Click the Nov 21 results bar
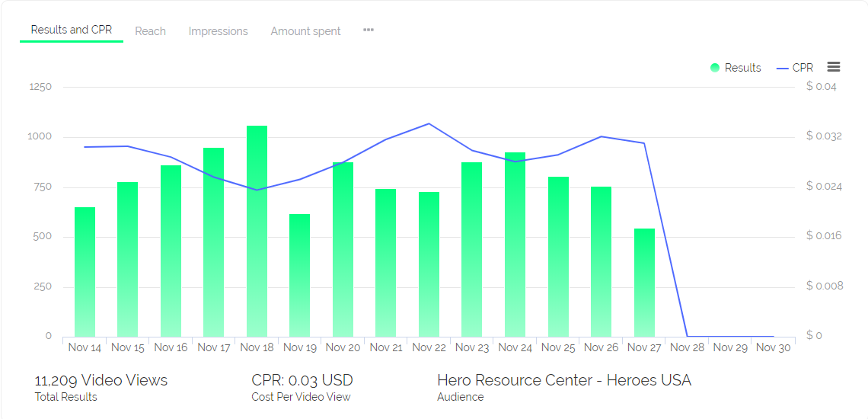The image size is (868, 419). [x=385, y=263]
